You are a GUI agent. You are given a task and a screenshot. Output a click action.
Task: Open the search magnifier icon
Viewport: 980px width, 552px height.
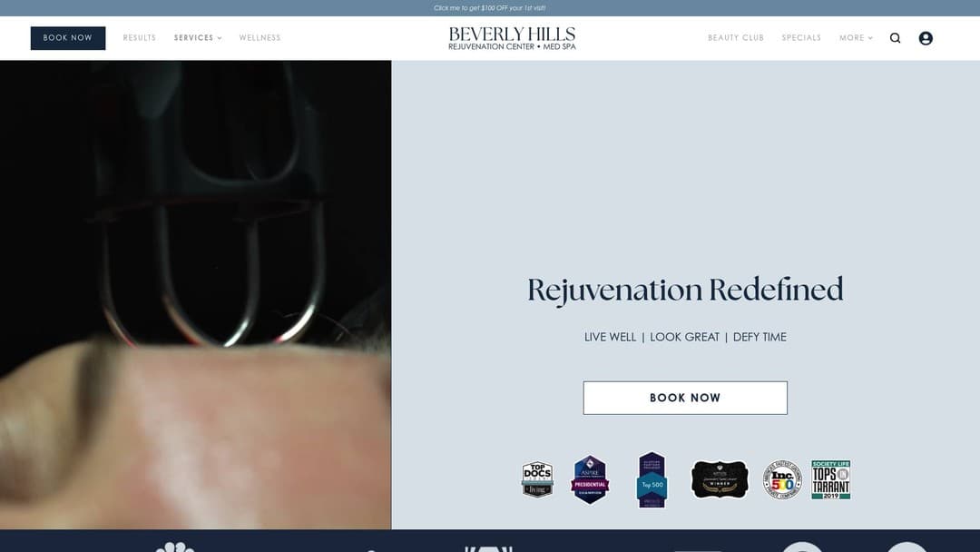tap(895, 38)
